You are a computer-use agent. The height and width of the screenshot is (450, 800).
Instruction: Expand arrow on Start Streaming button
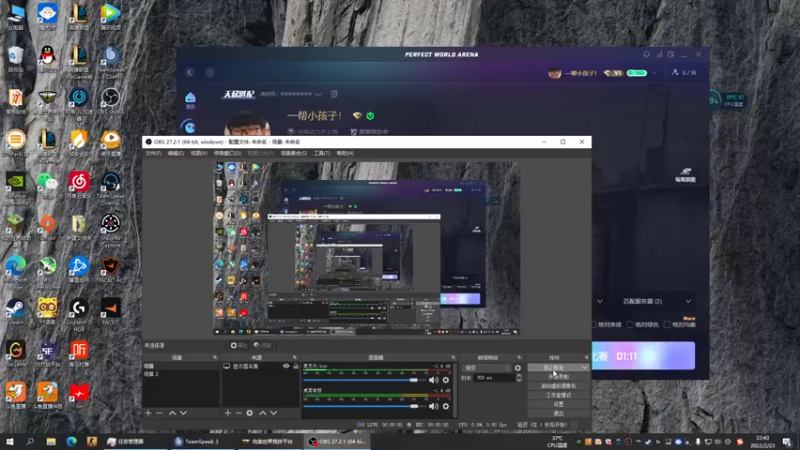pyautogui.click(x=584, y=367)
